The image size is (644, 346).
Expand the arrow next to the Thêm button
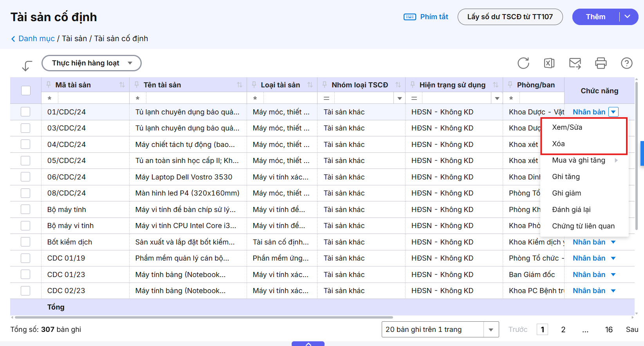[x=628, y=17]
